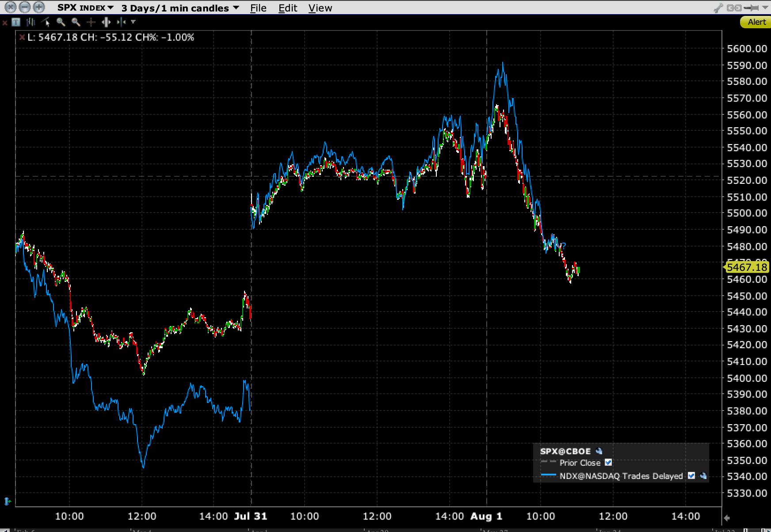Expand the dropdown arrow after the toolbar icons

[133, 22]
